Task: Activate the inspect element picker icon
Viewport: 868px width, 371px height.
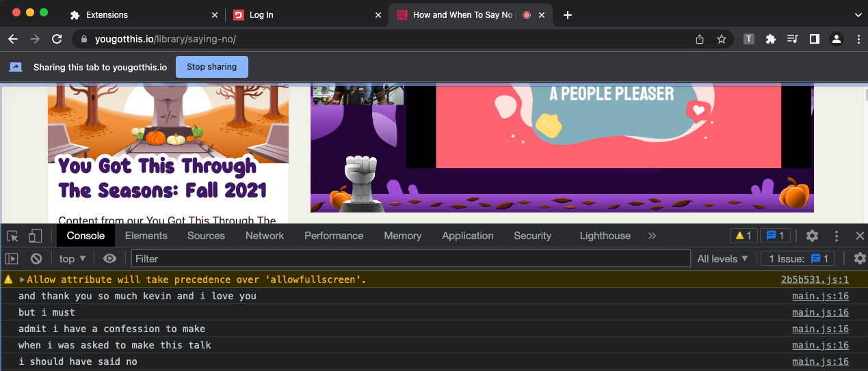Action: pos(13,236)
